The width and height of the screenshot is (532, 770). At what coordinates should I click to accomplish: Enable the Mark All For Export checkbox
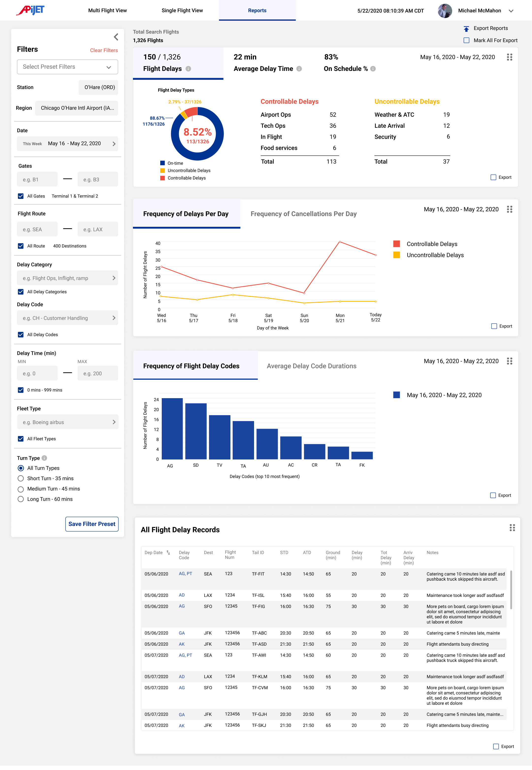point(466,40)
